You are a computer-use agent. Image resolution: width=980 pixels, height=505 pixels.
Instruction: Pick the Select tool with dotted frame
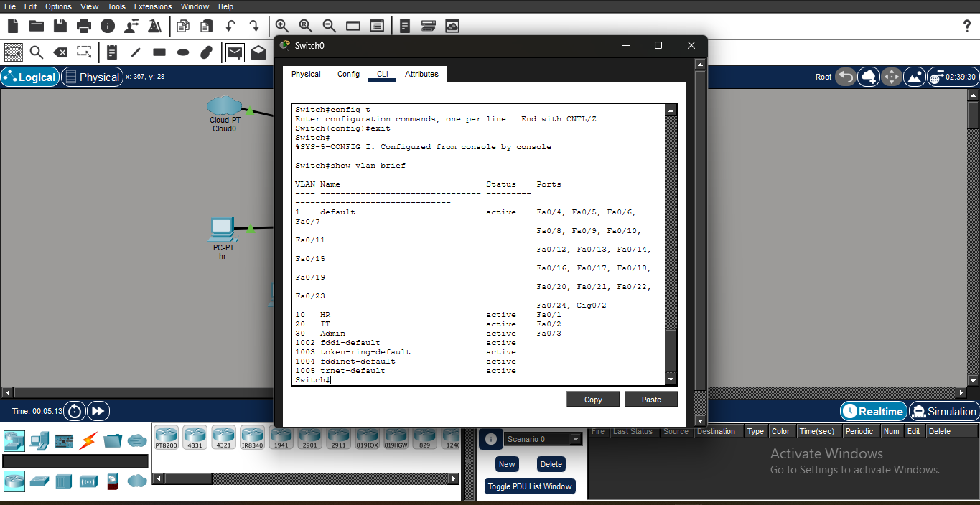[14, 52]
